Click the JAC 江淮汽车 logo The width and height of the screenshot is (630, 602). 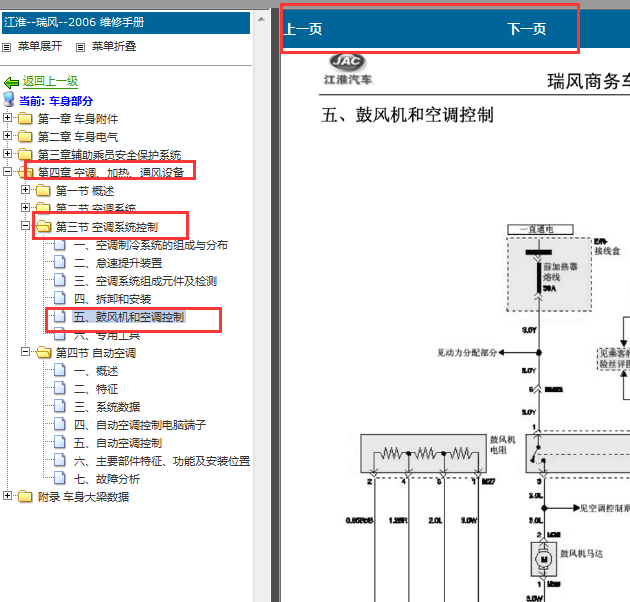348,70
